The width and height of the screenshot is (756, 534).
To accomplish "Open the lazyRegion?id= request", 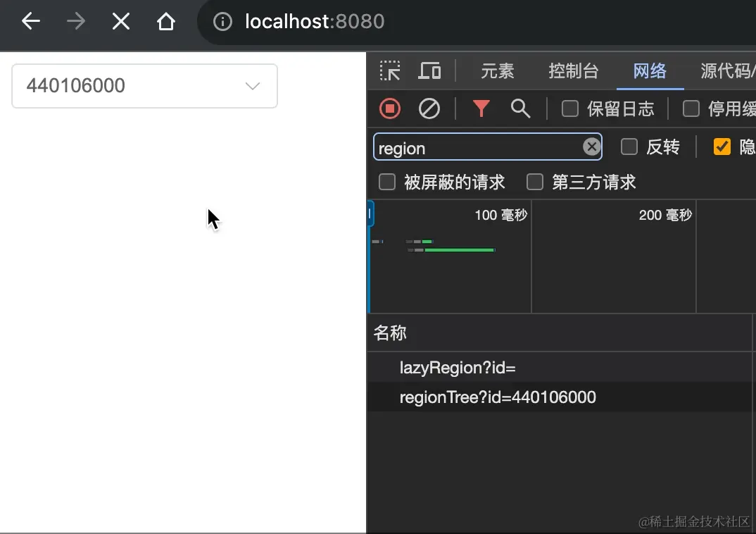I will (x=458, y=367).
